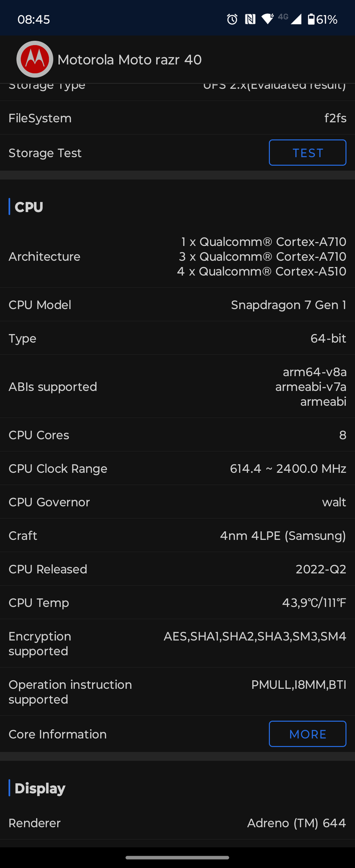Tap the Display section header

click(40, 788)
